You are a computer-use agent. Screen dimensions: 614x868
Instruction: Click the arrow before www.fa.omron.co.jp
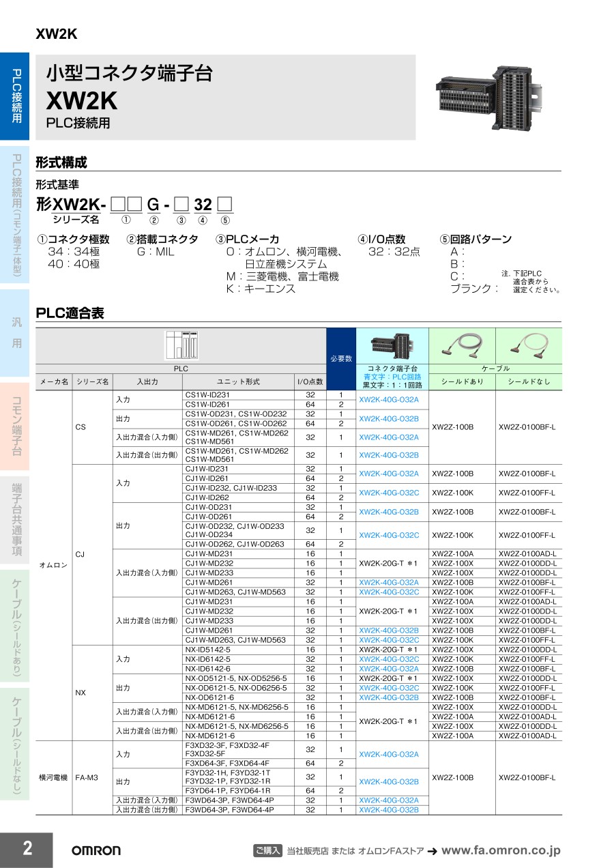432,851
